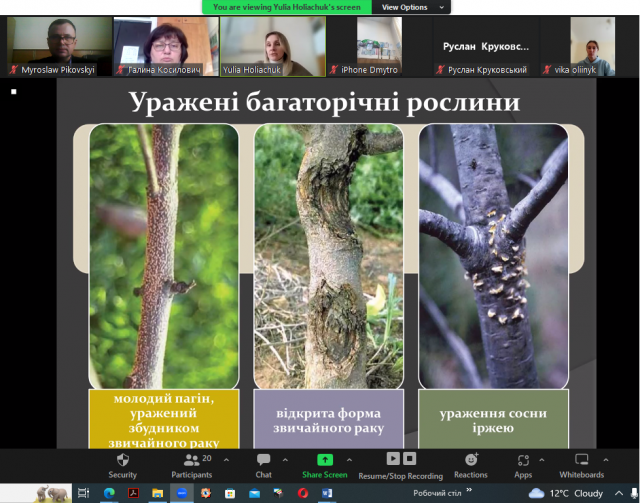Expand Share Screen options caret
Viewport: 640px width, 503px height.
pos(349,460)
